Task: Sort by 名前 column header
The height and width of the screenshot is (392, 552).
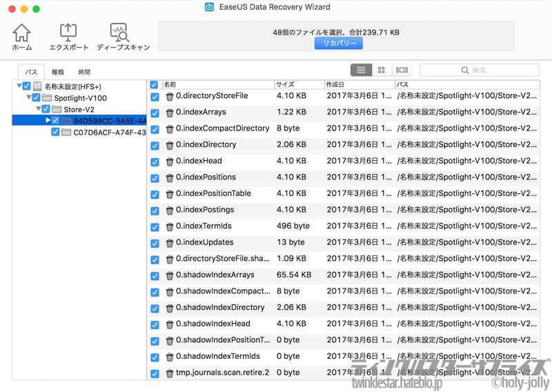Action: (x=218, y=84)
